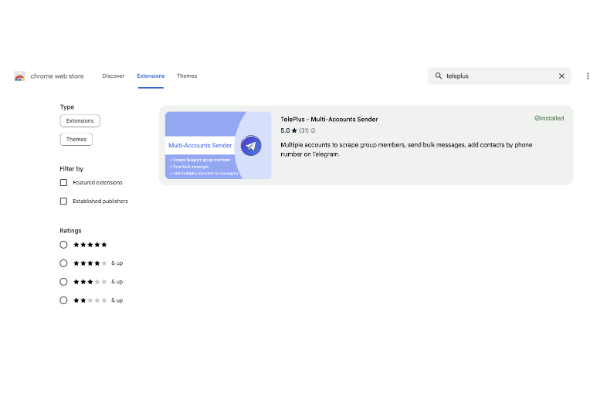Open the TelePlus - Multi-Accounts Sender title
This screenshot has width=600, height=400.
coord(329,119)
